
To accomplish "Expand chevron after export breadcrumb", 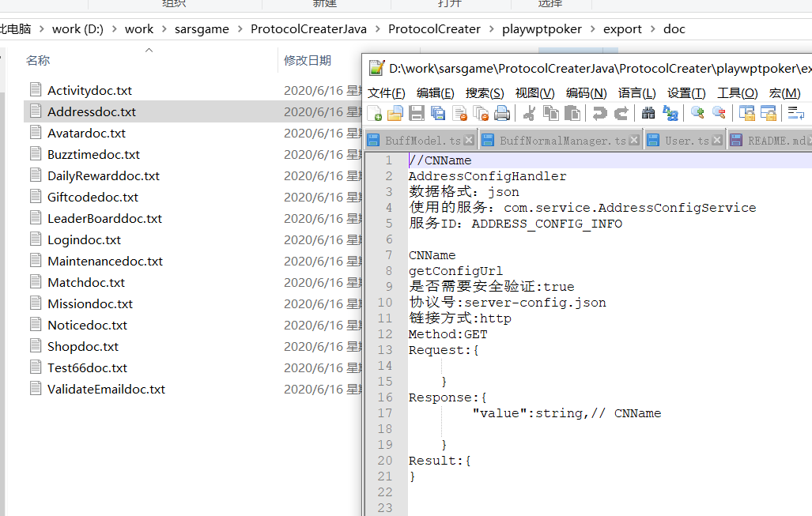I will (652, 29).
